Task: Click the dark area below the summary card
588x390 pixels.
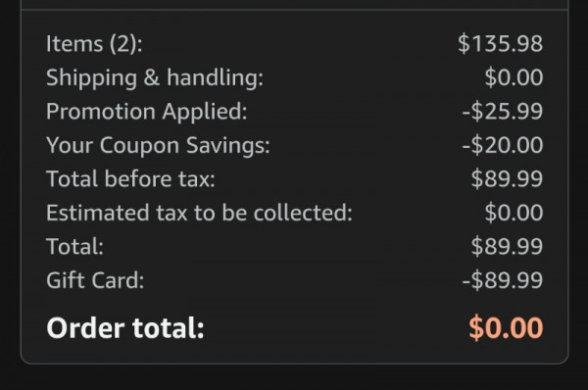Action: [x=294, y=378]
